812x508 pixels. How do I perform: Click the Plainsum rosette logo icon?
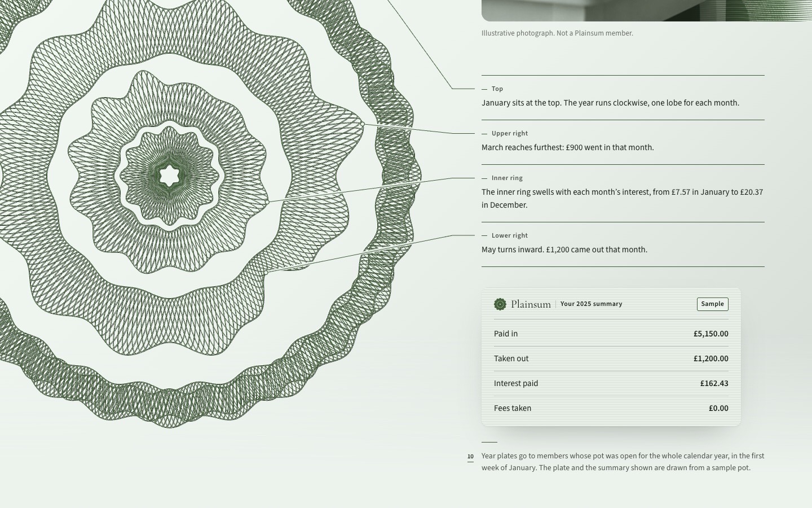click(x=500, y=304)
